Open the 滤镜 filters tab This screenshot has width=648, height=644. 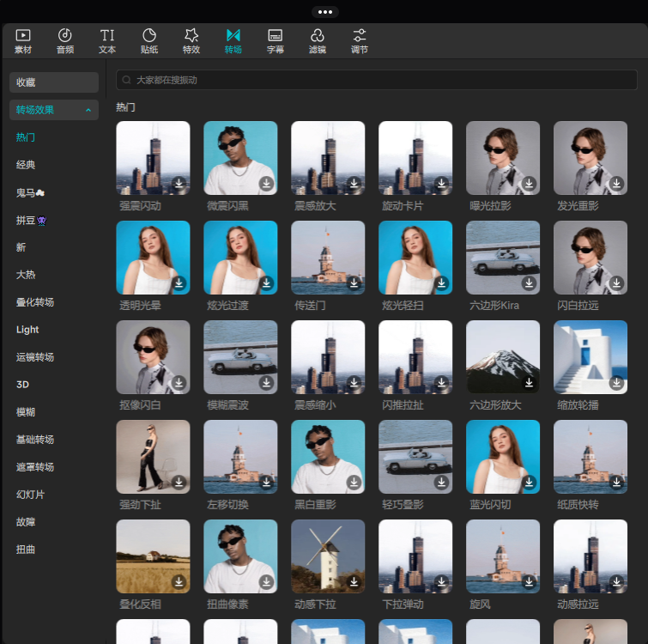(318, 41)
